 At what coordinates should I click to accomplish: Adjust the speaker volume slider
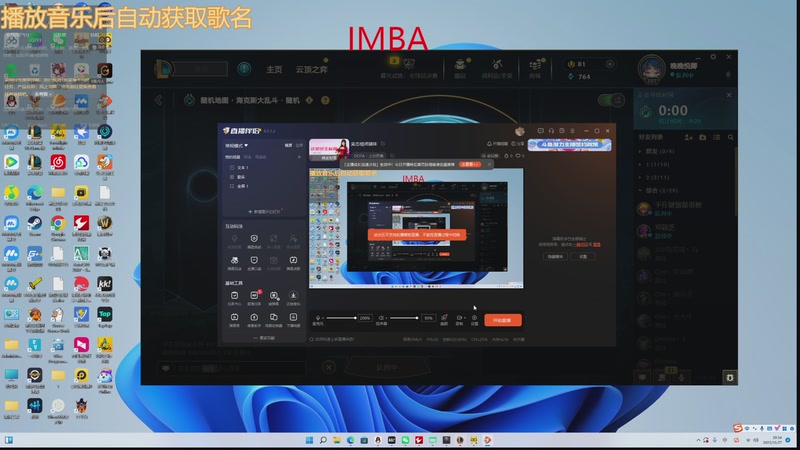404,318
